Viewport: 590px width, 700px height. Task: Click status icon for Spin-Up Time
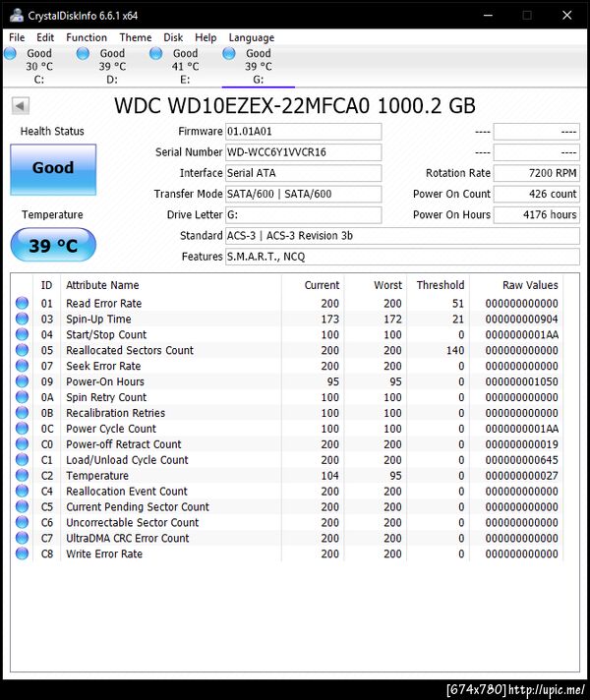click(22, 319)
